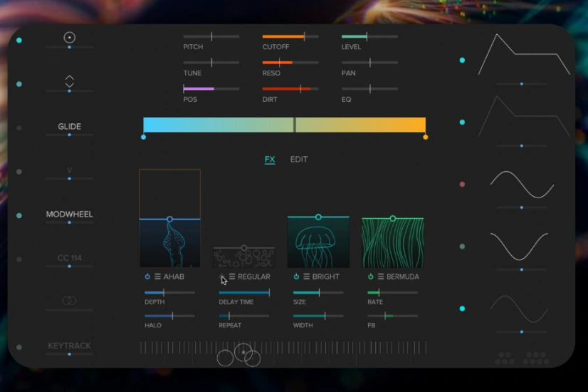
Task: Click the dotted circle on the keyboard strip
Action: coord(243,352)
